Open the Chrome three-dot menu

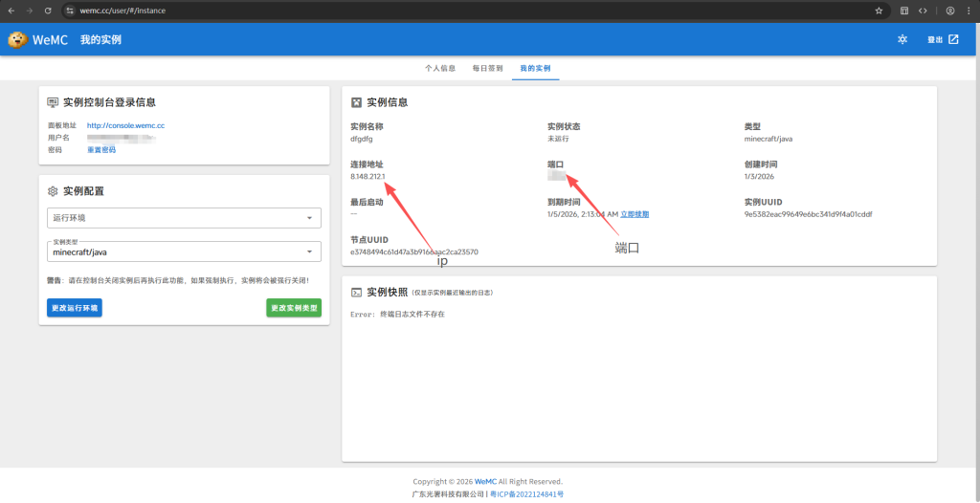click(x=969, y=11)
